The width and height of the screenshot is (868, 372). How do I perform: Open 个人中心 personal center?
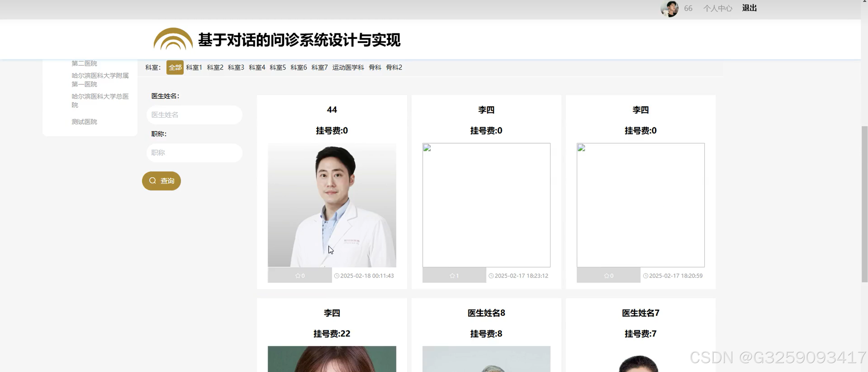[x=718, y=8]
